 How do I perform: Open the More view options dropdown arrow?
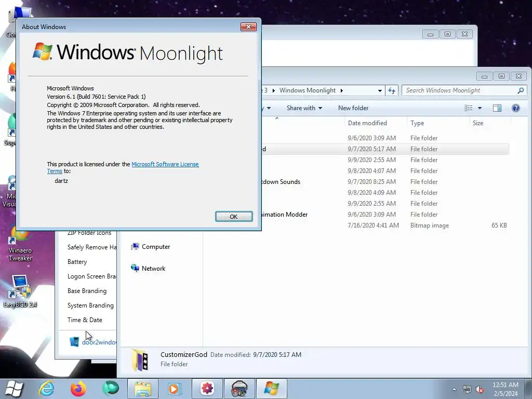pos(480,108)
